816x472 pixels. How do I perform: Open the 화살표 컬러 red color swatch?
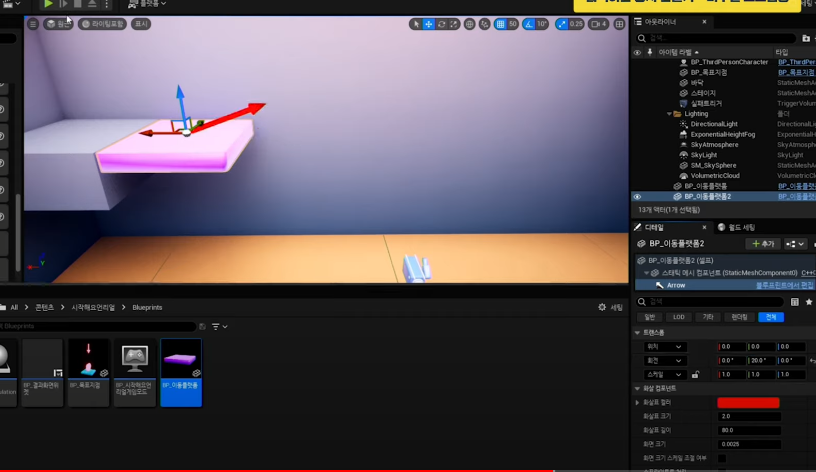[x=748, y=402]
